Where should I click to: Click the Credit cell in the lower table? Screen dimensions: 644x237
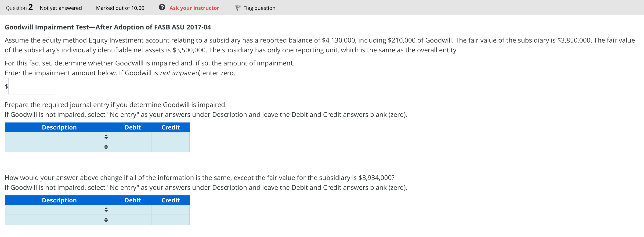[x=170, y=210]
